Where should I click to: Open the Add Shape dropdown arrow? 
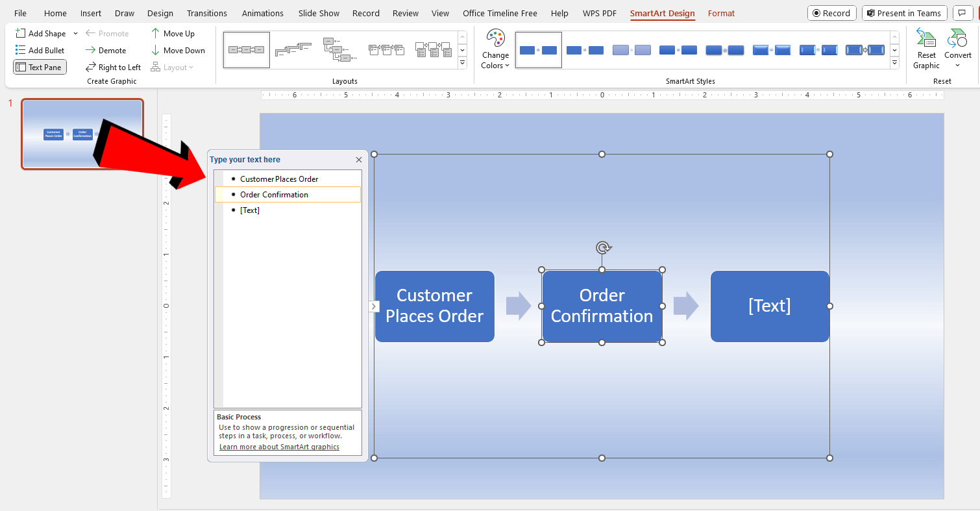pos(75,33)
